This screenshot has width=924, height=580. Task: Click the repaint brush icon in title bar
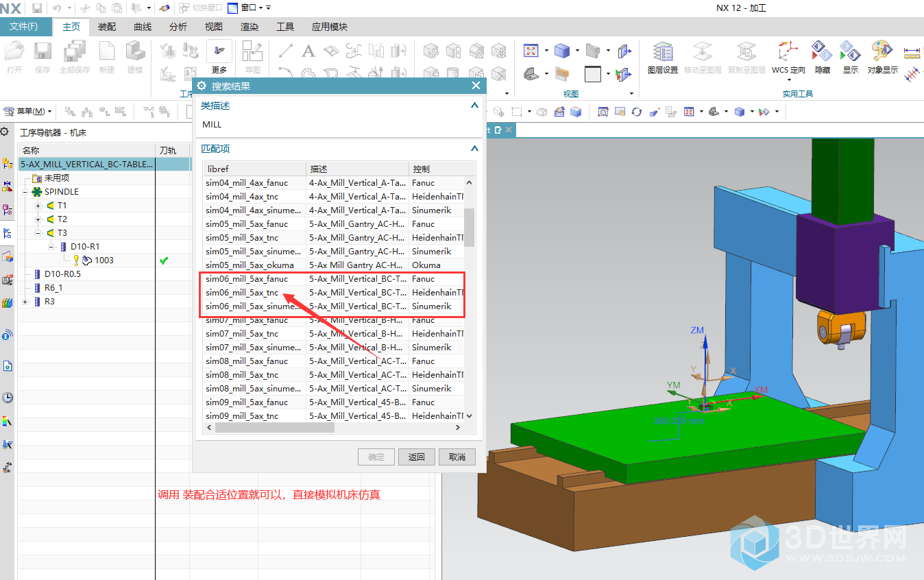coord(164,8)
